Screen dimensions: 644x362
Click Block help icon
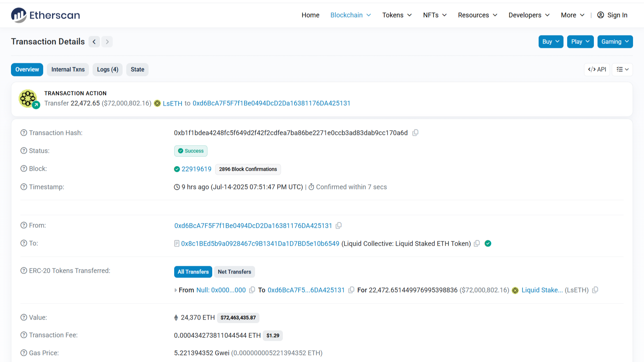click(x=24, y=169)
